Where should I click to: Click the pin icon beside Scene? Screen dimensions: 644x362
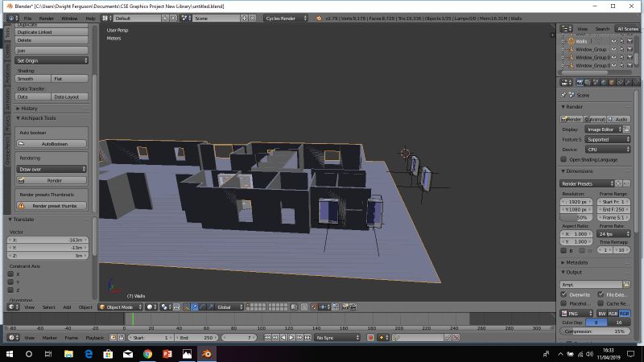[563, 95]
